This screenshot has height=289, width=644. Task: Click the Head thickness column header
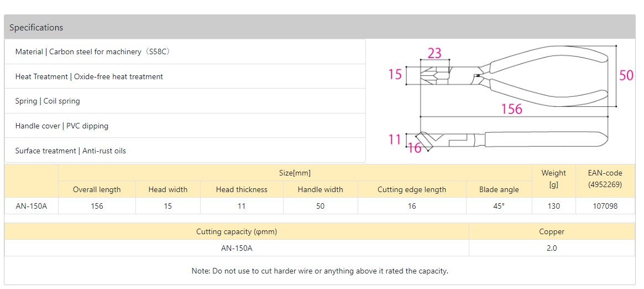[x=242, y=189]
